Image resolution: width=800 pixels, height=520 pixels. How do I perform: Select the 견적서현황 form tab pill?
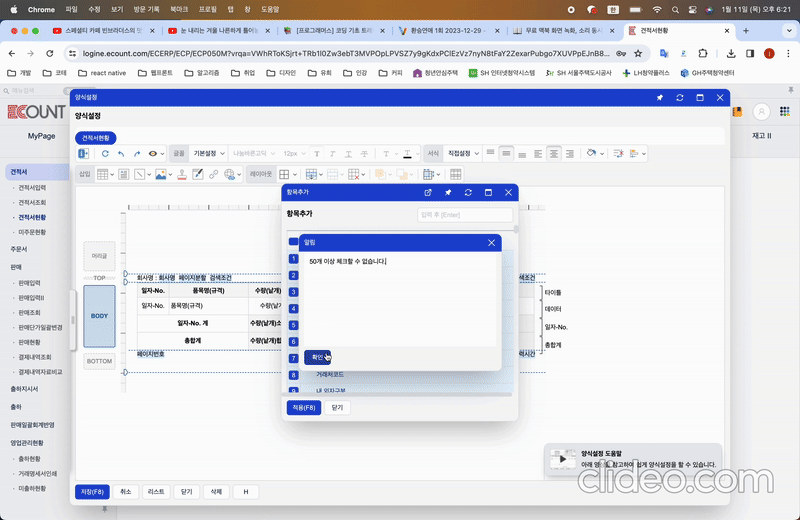click(96, 138)
